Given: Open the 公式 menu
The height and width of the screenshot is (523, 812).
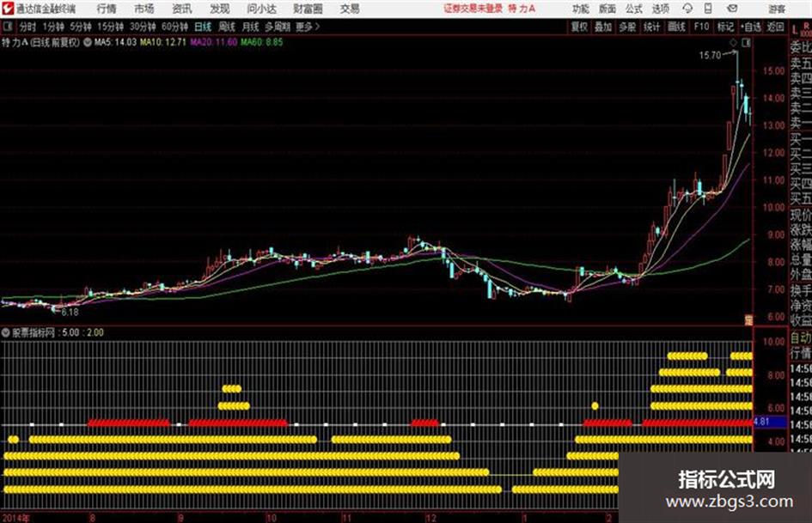Looking at the screenshot, I should point(634,9).
